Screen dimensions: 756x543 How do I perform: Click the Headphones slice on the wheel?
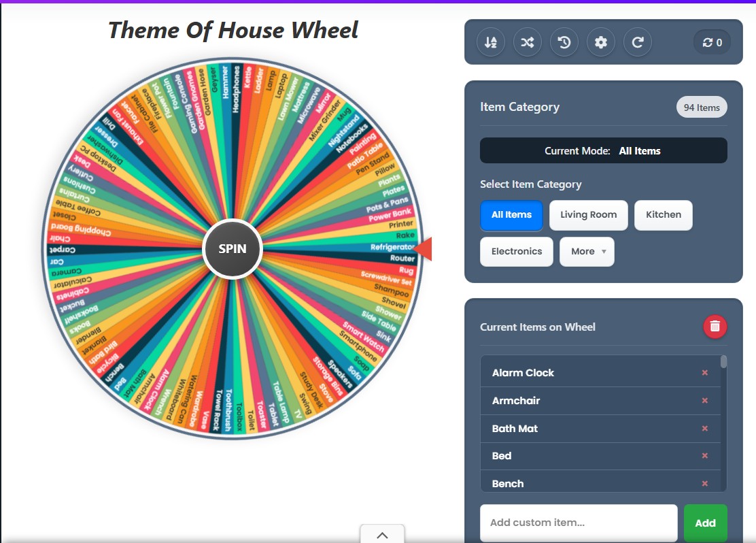(x=237, y=89)
